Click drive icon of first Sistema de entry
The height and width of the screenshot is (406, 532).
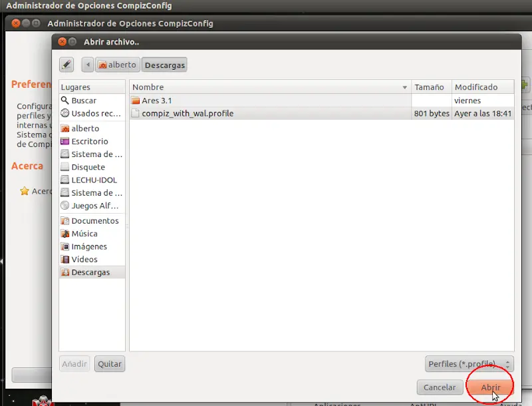(65, 154)
